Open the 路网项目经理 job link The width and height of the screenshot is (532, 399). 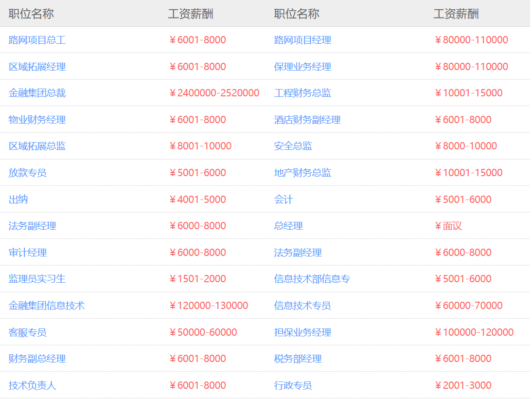pos(302,40)
